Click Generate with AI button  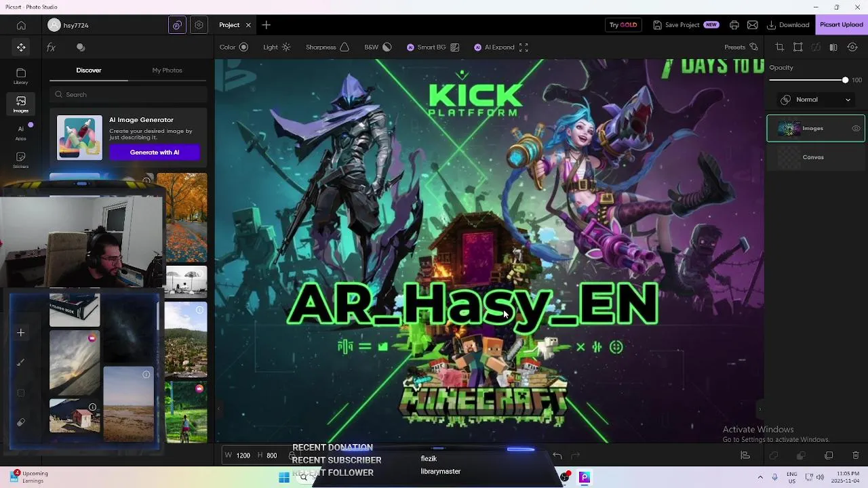(x=155, y=152)
